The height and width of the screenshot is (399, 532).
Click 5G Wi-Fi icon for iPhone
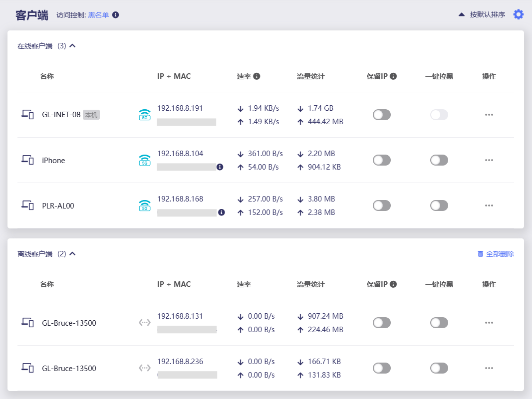click(x=145, y=160)
